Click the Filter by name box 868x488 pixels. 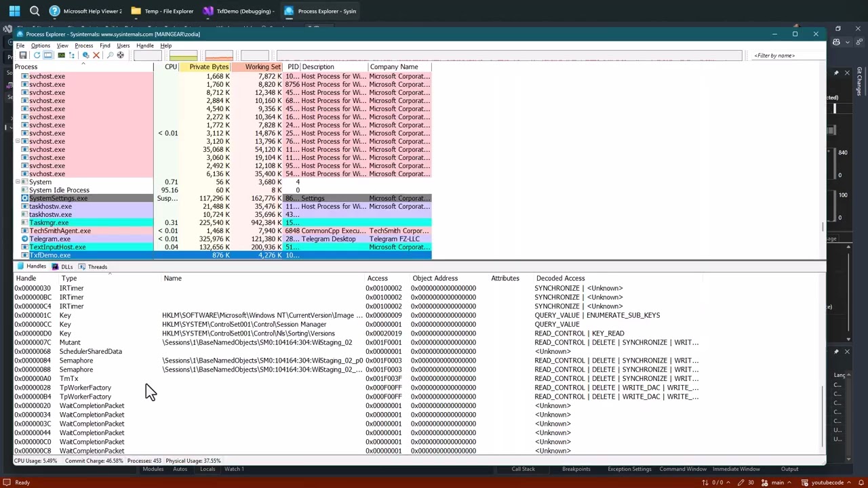click(x=787, y=56)
